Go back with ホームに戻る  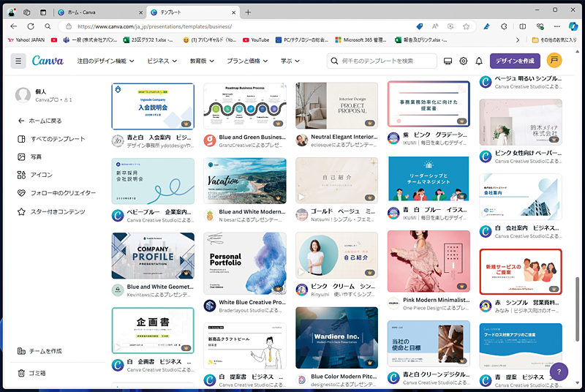(x=39, y=121)
